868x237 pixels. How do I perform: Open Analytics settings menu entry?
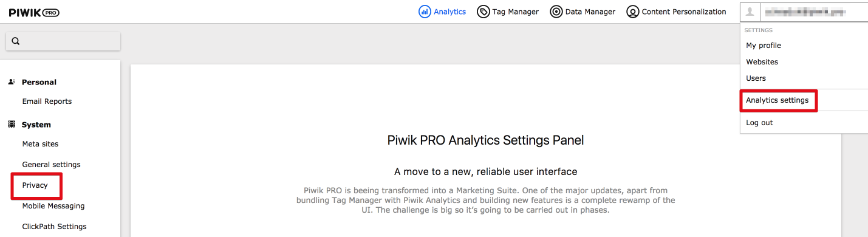(x=777, y=100)
